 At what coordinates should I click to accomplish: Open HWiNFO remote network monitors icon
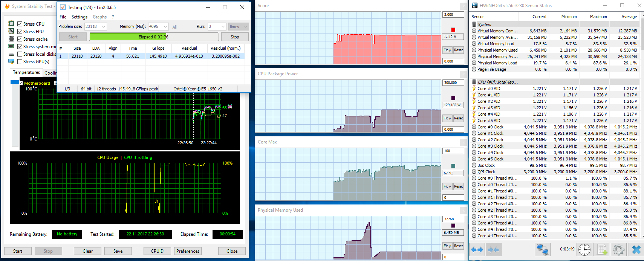pyautogui.click(x=543, y=250)
